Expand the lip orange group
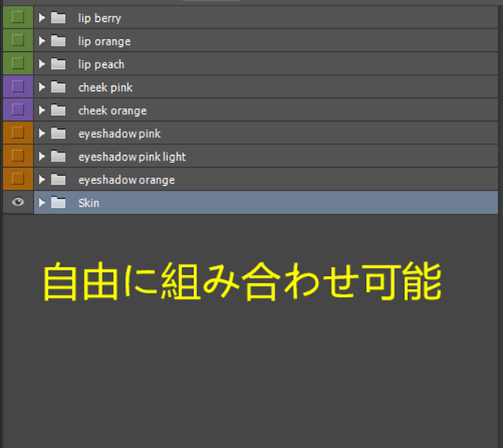The image size is (503, 448). click(x=41, y=41)
